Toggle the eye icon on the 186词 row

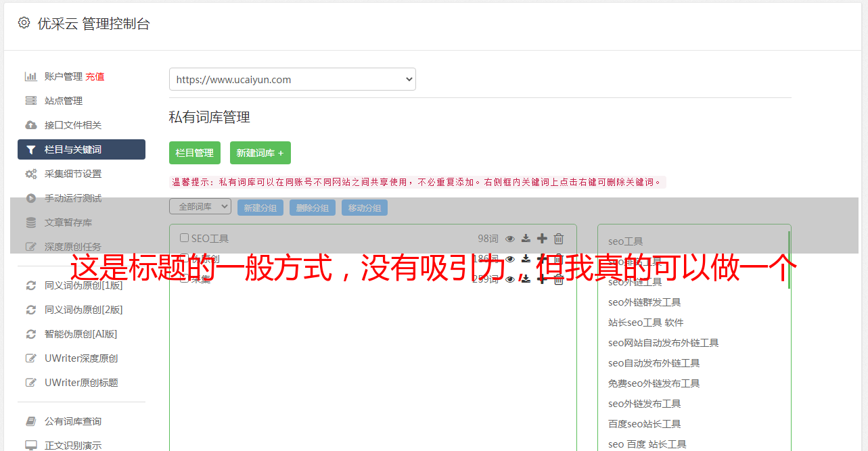point(510,259)
